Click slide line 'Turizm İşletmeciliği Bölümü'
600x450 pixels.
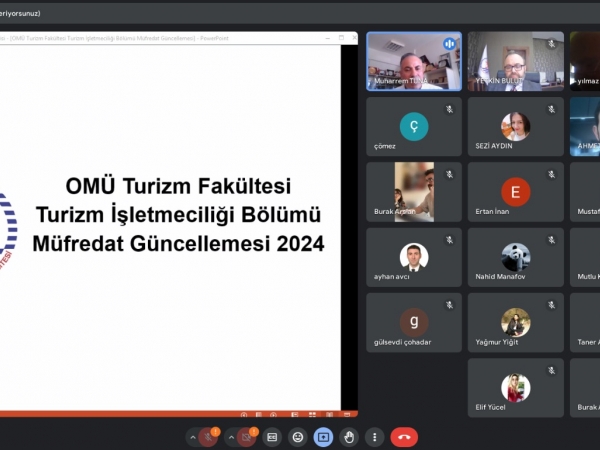pos(178,215)
